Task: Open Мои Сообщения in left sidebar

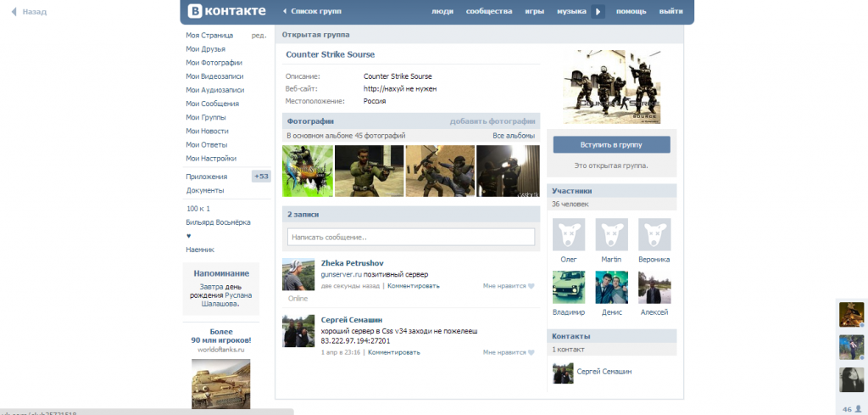Action: (x=211, y=104)
